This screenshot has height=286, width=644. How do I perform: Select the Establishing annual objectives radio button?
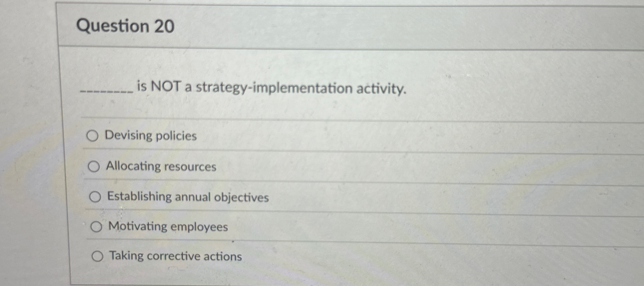(96, 196)
